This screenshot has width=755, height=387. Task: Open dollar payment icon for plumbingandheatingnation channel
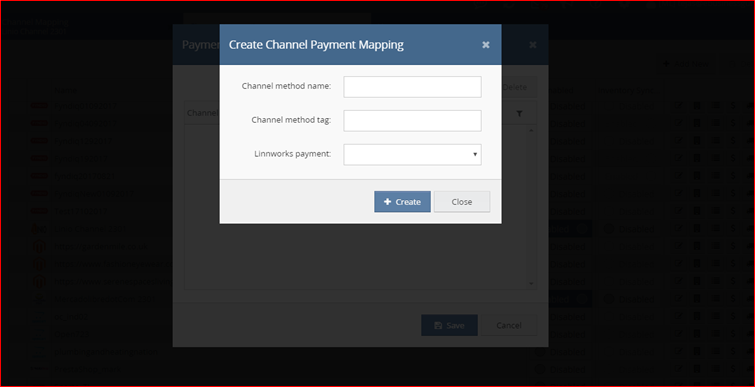[x=733, y=352]
